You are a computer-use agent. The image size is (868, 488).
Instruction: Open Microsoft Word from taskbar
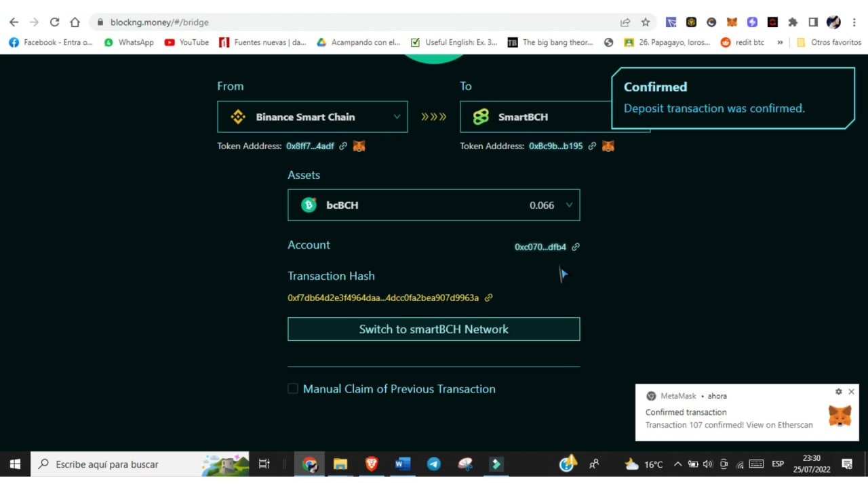pyautogui.click(x=403, y=464)
